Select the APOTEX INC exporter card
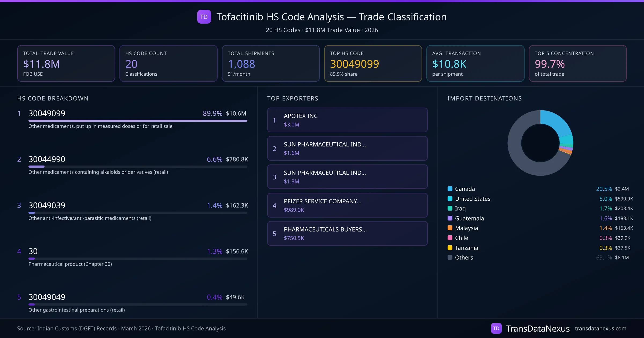The image size is (644, 338). 347,120
